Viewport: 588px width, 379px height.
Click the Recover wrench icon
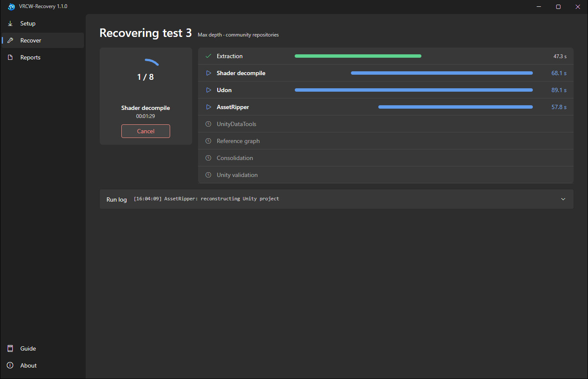(x=10, y=40)
